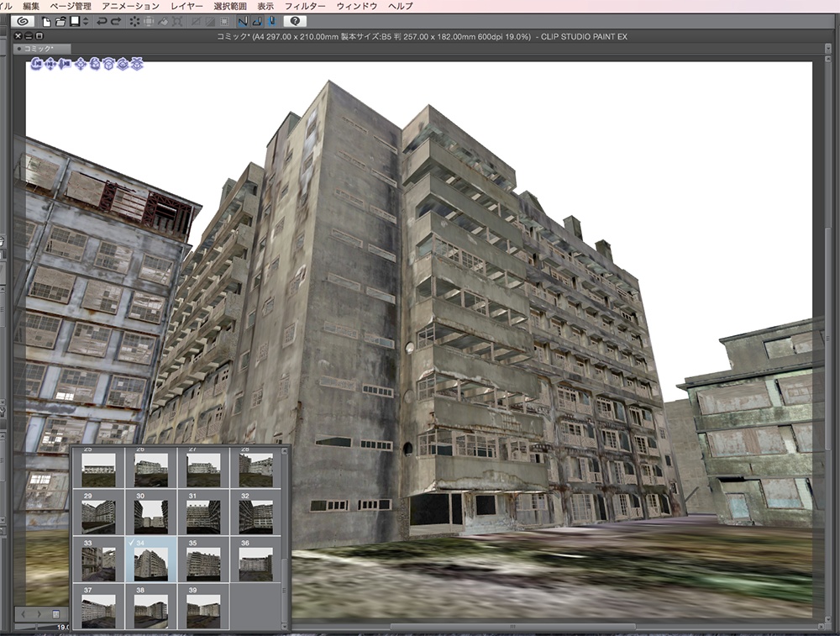Screen dimensions: 840x636
Task: Click the fill bucket toolbar icon
Action: click(x=164, y=22)
